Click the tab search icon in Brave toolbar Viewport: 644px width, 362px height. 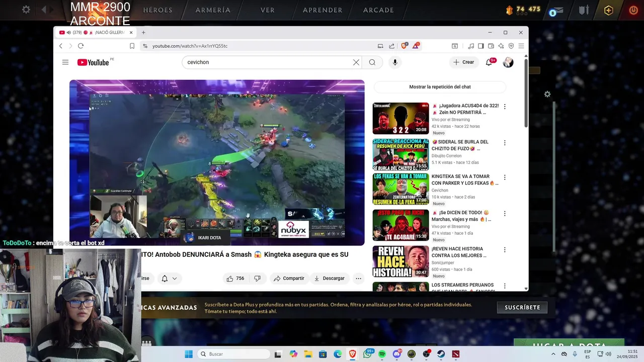point(455,46)
